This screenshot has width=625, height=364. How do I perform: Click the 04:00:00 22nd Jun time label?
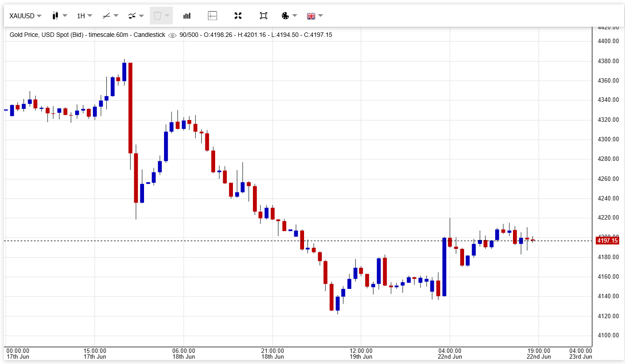(450, 353)
